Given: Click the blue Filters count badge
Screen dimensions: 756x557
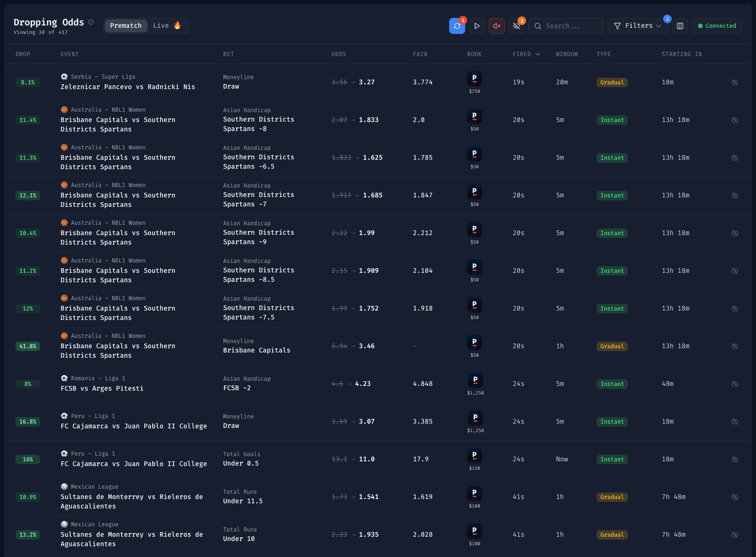Looking at the screenshot, I should click(667, 19).
